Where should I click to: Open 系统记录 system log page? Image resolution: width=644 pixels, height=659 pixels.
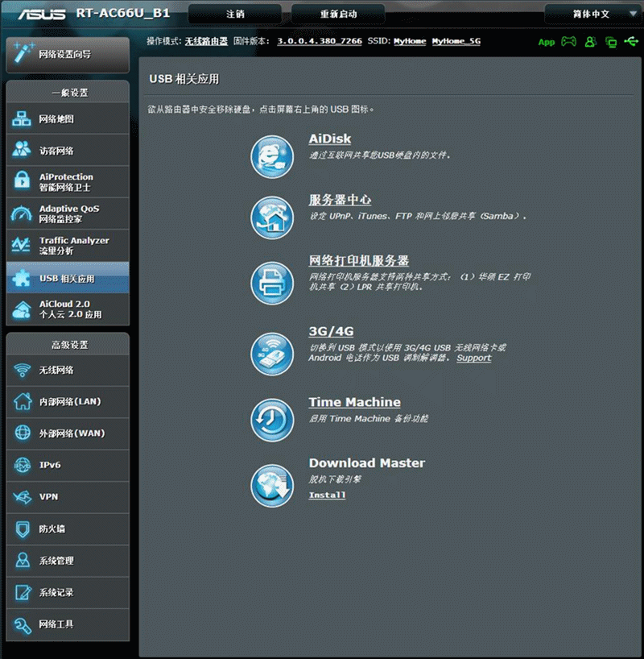pos(68,593)
